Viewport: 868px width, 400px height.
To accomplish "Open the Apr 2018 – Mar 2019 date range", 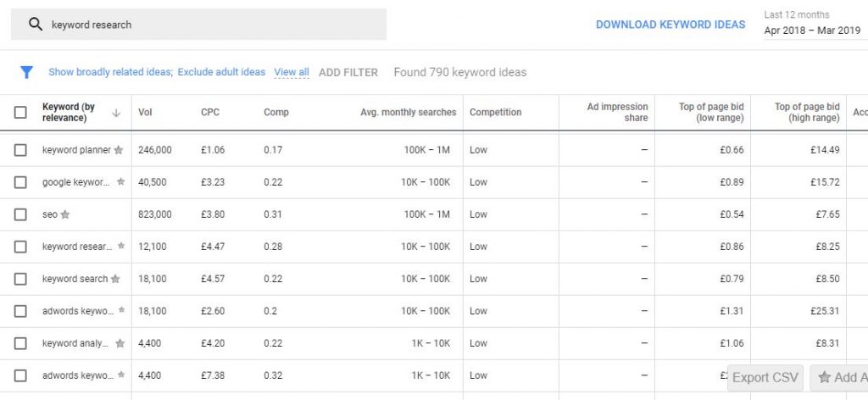I will pos(812,31).
